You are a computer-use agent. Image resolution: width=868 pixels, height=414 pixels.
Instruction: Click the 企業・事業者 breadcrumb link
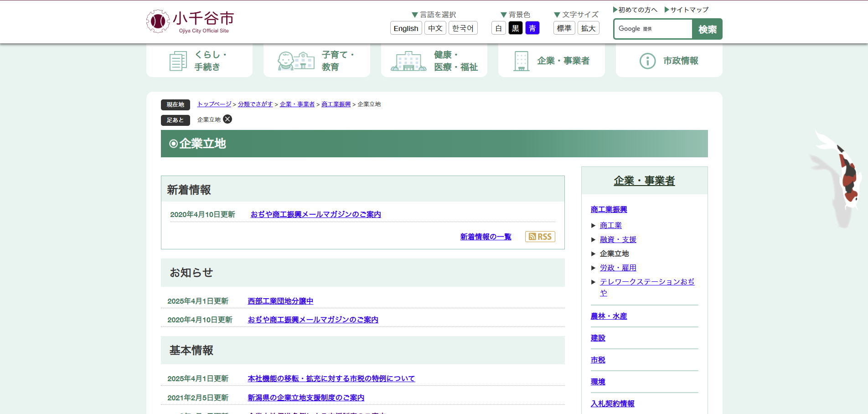[297, 104]
